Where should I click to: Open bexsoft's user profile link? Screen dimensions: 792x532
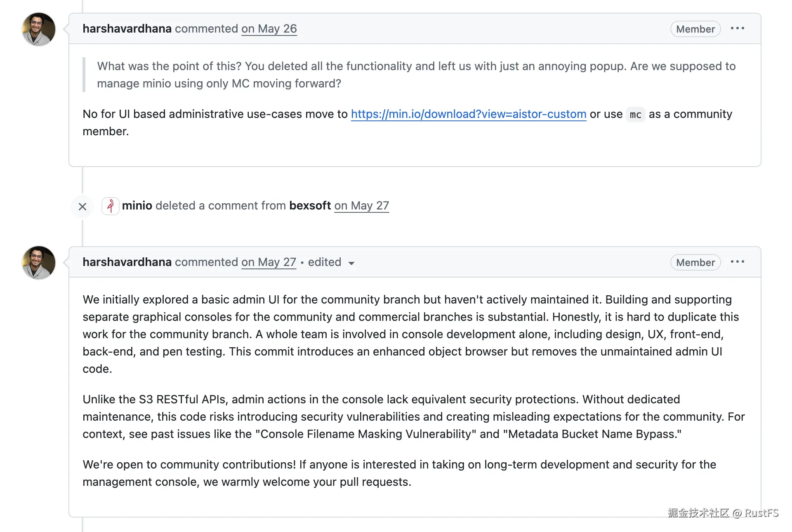coord(310,206)
